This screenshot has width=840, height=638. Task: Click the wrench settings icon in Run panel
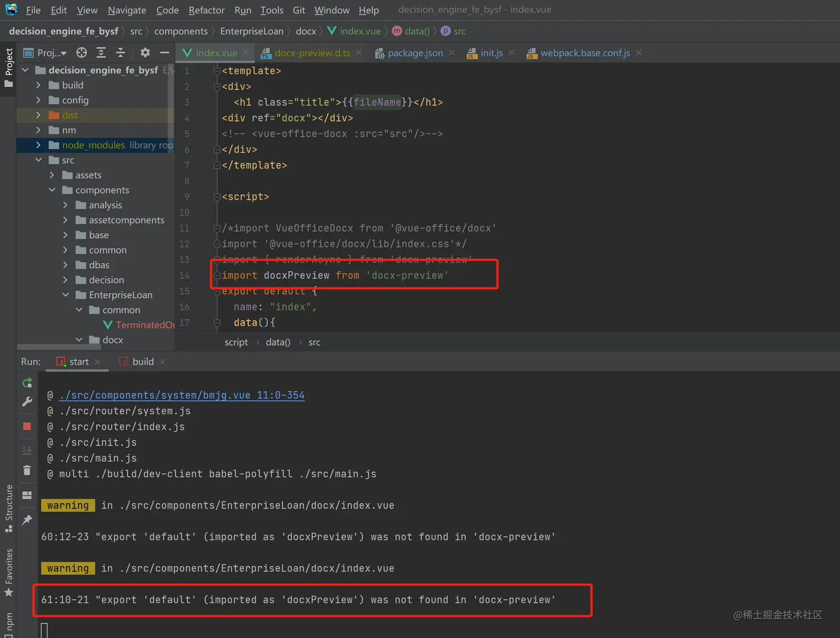[27, 402]
